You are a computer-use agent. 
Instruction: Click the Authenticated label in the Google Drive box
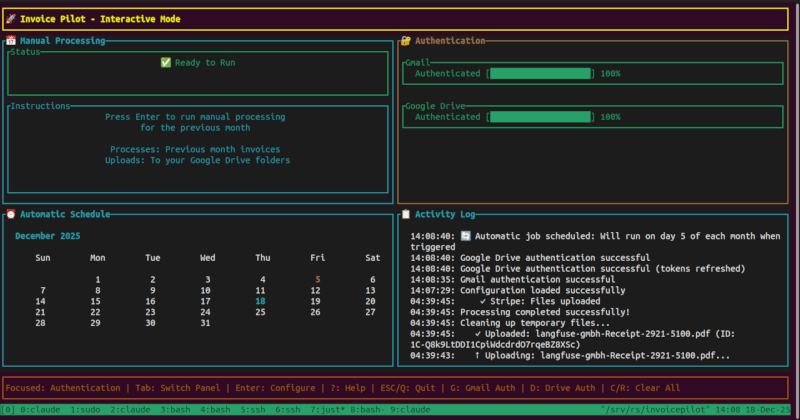[x=447, y=117]
